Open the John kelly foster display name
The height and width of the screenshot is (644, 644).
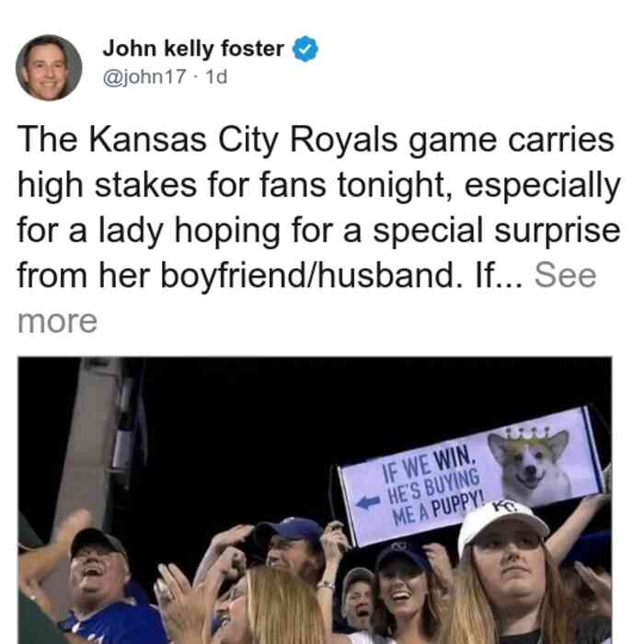tap(193, 49)
